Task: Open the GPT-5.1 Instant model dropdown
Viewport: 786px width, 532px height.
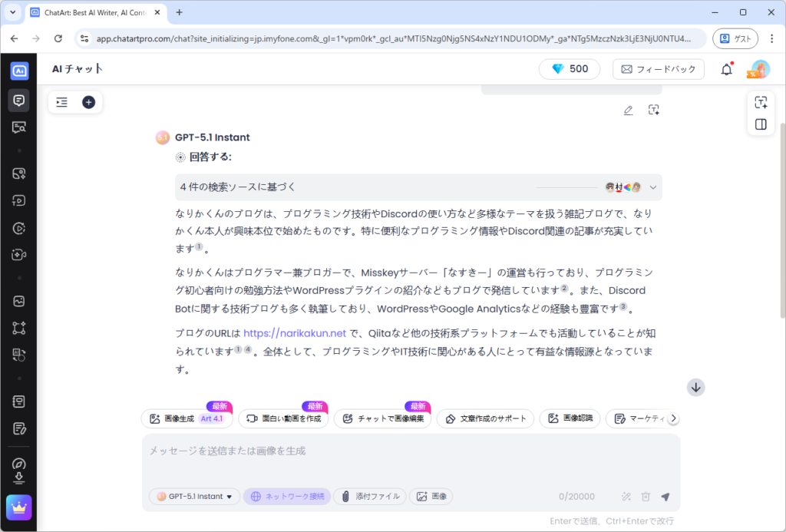Action: tap(195, 497)
